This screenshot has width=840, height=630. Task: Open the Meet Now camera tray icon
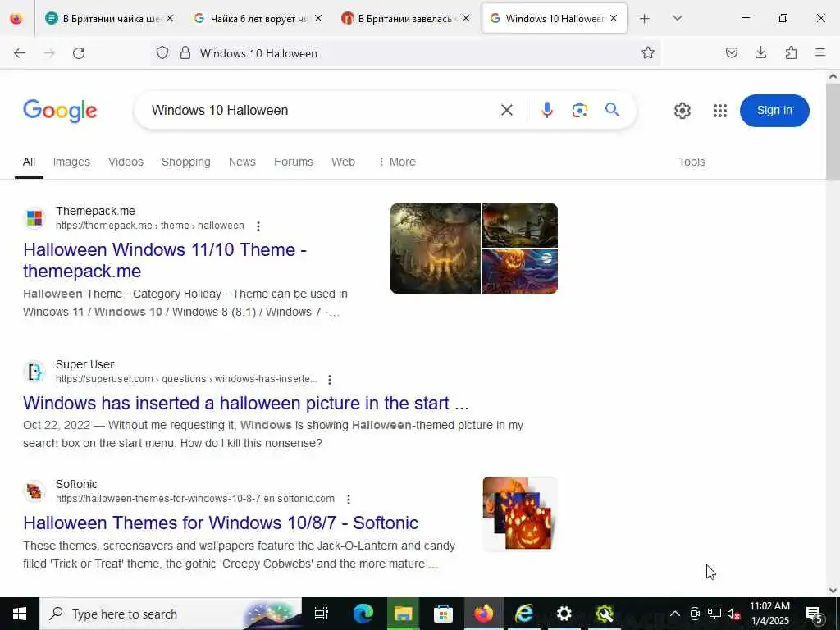(x=695, y=614)
